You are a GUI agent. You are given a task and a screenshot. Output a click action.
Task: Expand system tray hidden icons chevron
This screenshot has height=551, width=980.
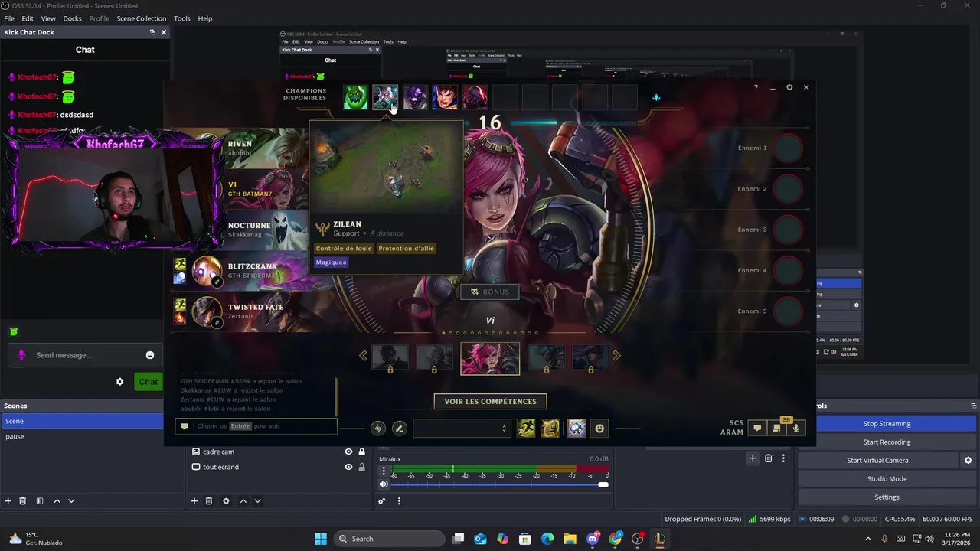869,539
